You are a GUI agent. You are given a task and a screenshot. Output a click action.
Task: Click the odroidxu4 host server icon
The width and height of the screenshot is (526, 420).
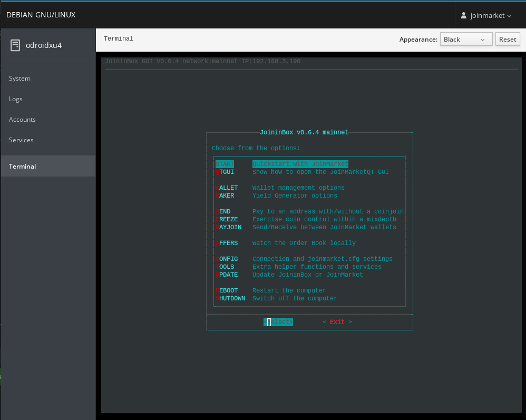click(x=15, y=45)
